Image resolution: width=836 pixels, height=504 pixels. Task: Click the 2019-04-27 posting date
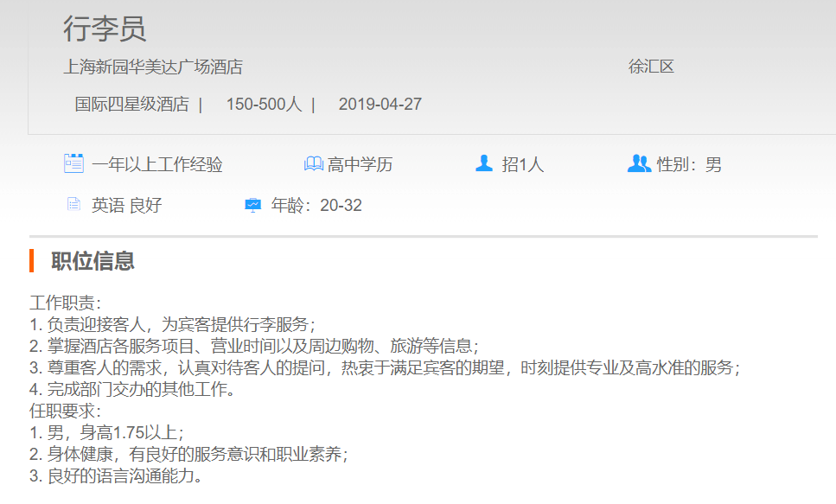(380, 105)
